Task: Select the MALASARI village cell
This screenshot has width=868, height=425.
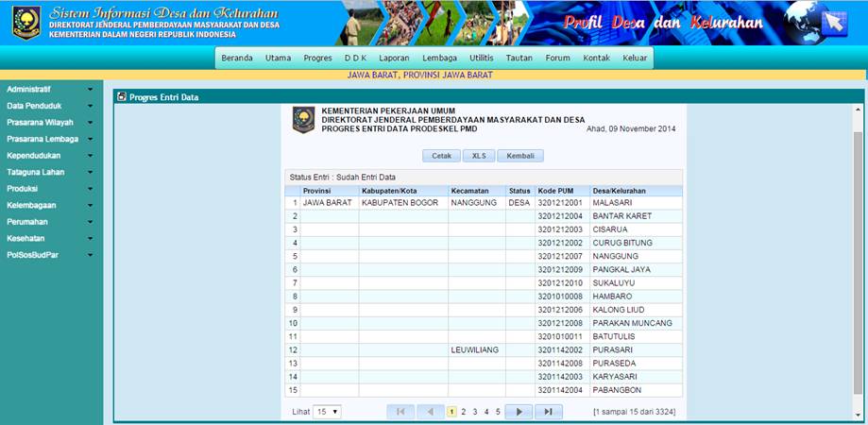Action: pyautogui.click(x=636, y=203)
